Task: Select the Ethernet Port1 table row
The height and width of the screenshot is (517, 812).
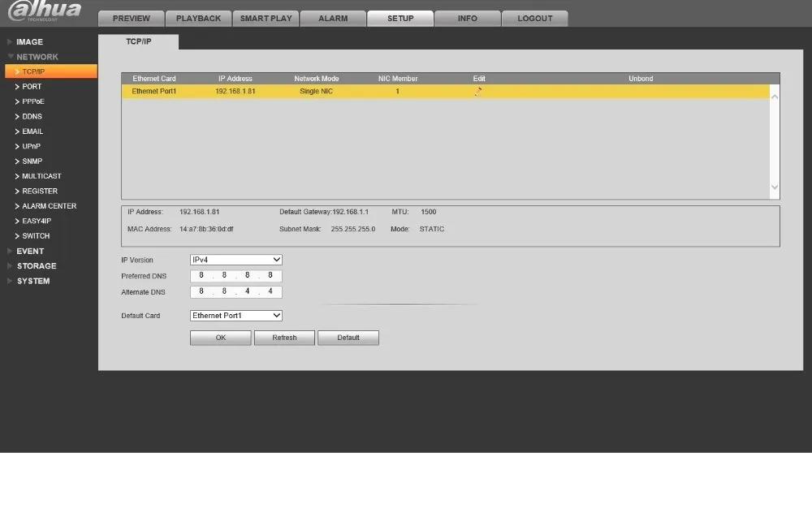Action: (445, 92)
